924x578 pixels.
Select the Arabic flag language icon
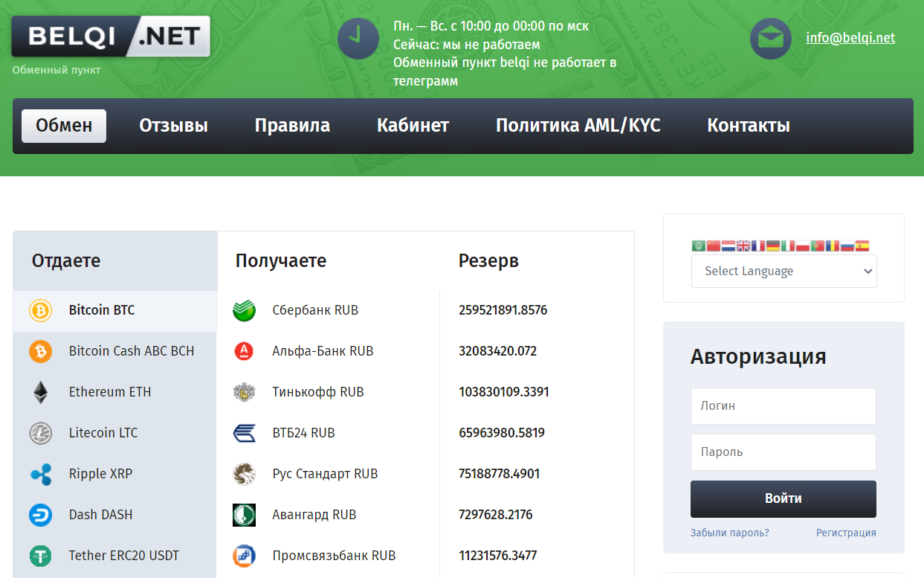[699, 245]
